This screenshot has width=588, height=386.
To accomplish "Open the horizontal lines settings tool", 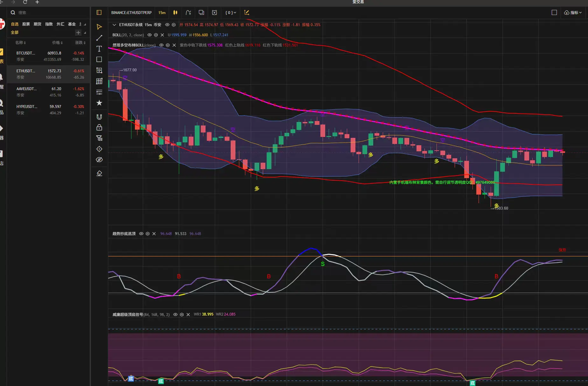I will tap(99, 92).
